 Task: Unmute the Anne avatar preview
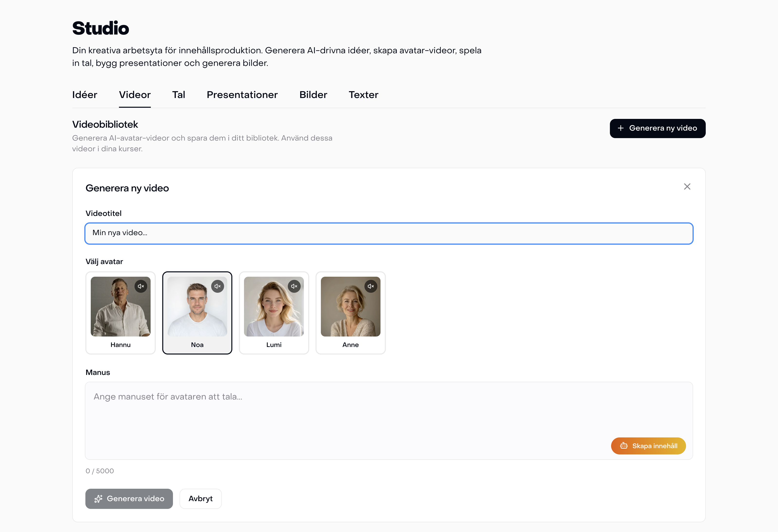[371, 286]
